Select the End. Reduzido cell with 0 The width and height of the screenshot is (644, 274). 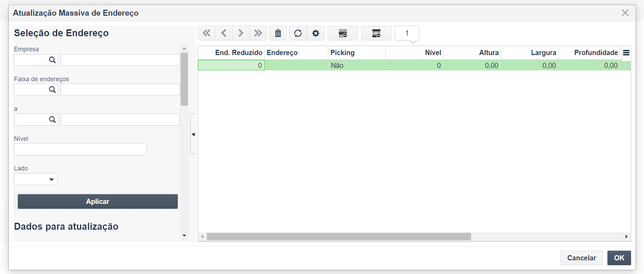coord(231,65)
